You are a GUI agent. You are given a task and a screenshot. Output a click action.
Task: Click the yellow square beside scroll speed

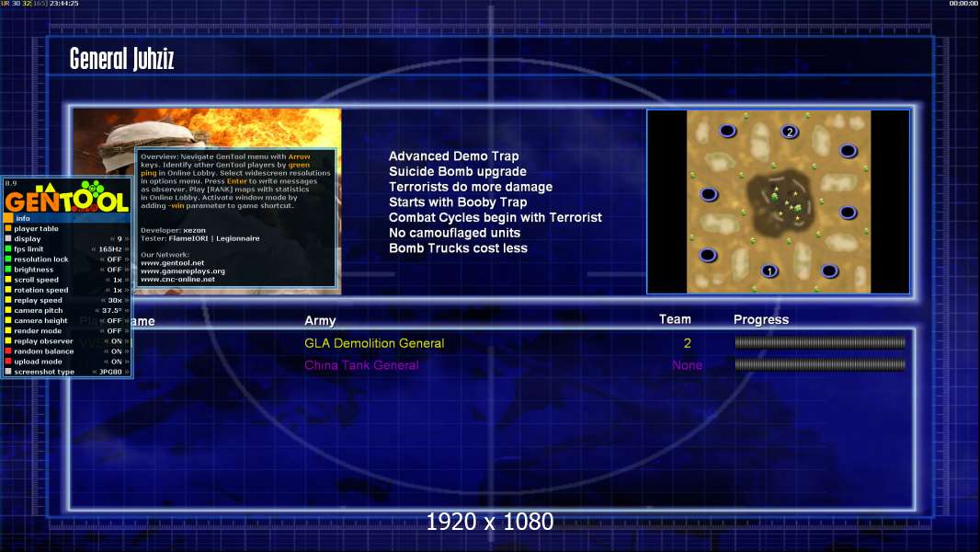[x=8, y=280]
